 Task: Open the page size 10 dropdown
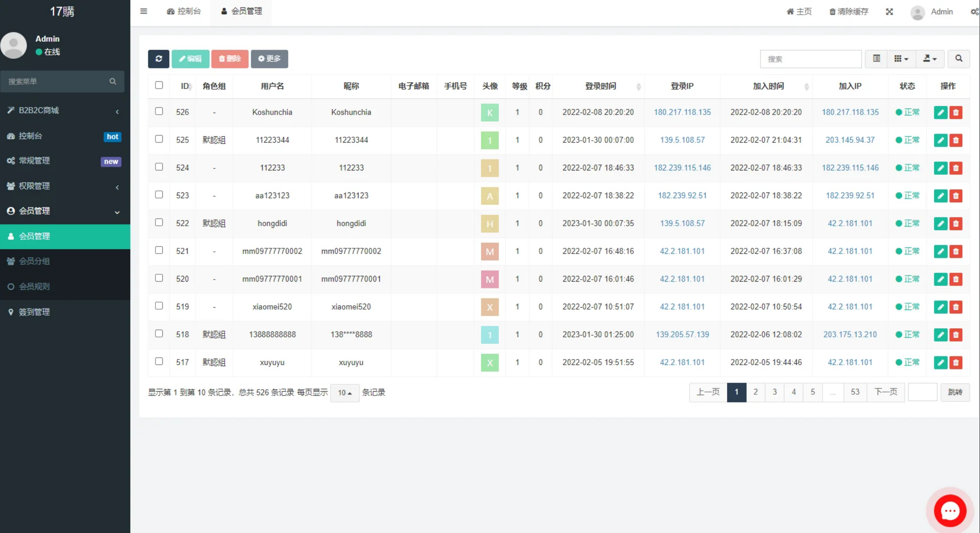(344, 392)
